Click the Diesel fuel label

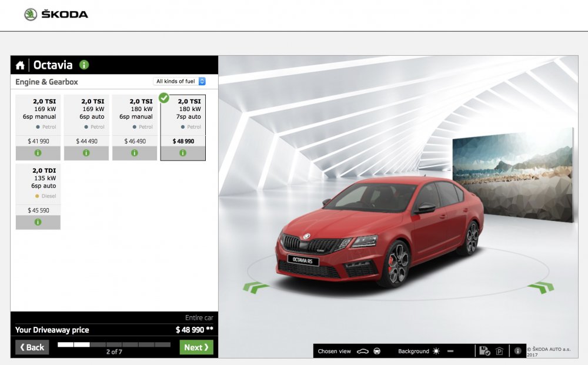[49, 196]
